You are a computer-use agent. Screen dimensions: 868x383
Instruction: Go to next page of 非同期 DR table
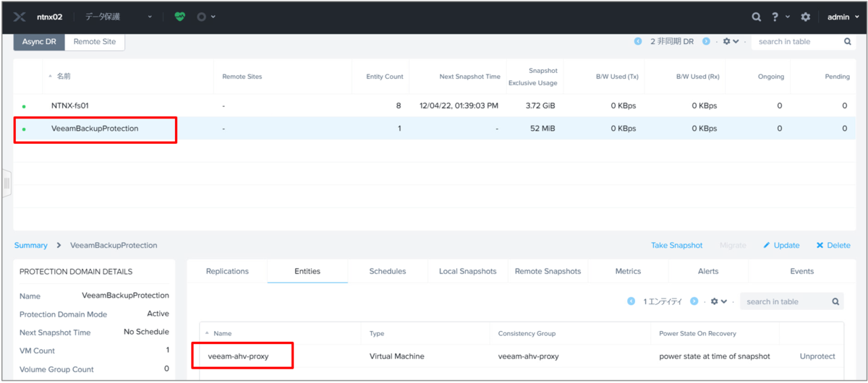(x=706, y=42)
